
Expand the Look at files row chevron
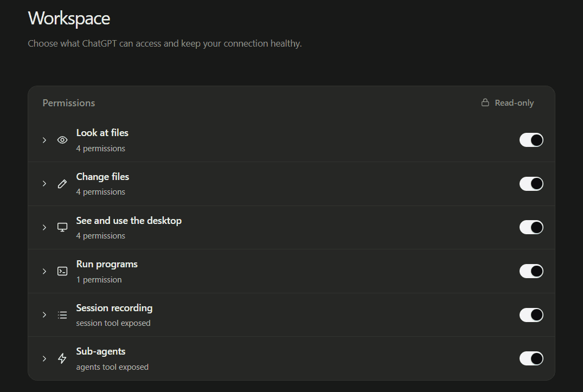click(44, 140)
